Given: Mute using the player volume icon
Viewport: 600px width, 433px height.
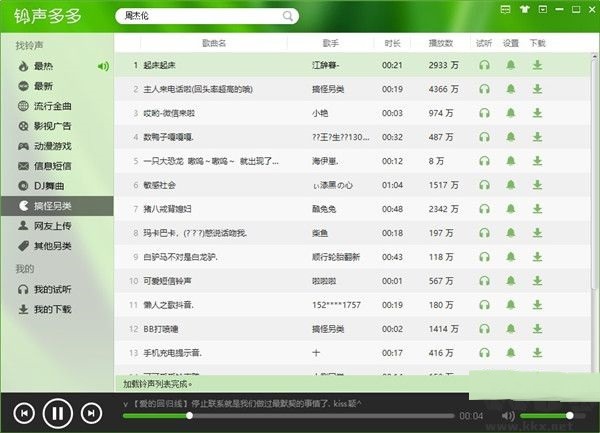Looking at the screenshot, I should tap(508, 415).
